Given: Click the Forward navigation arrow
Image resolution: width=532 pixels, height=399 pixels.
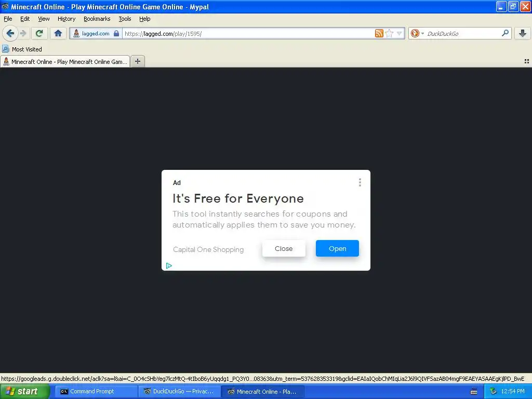Looking at the screenshot, I should coord(23,33).
